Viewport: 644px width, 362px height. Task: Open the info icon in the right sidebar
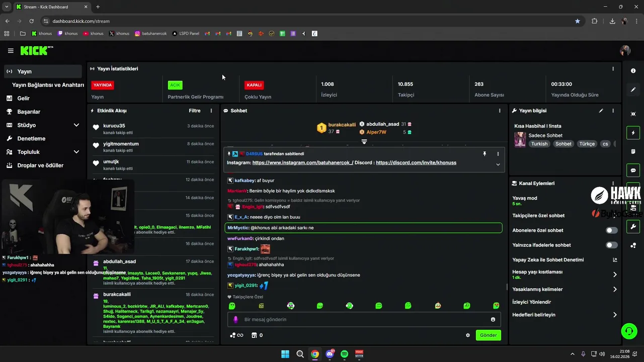click(633, 71)
